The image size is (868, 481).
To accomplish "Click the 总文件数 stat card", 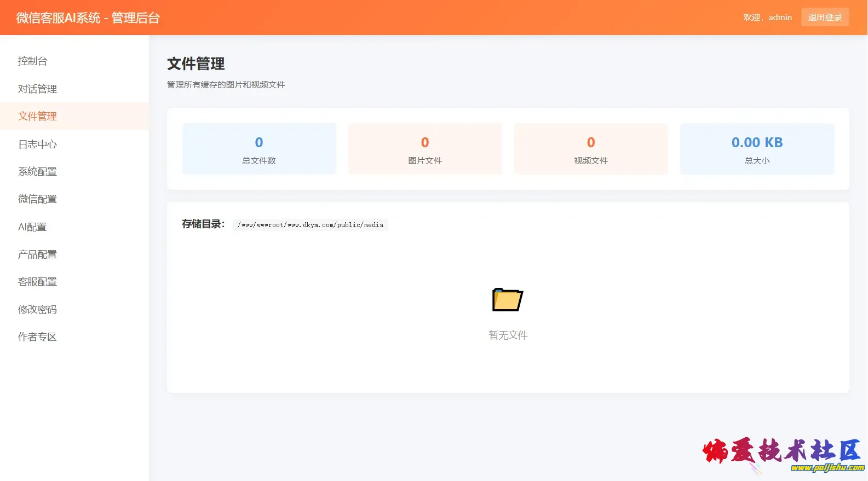I will [x=259, y=149].
